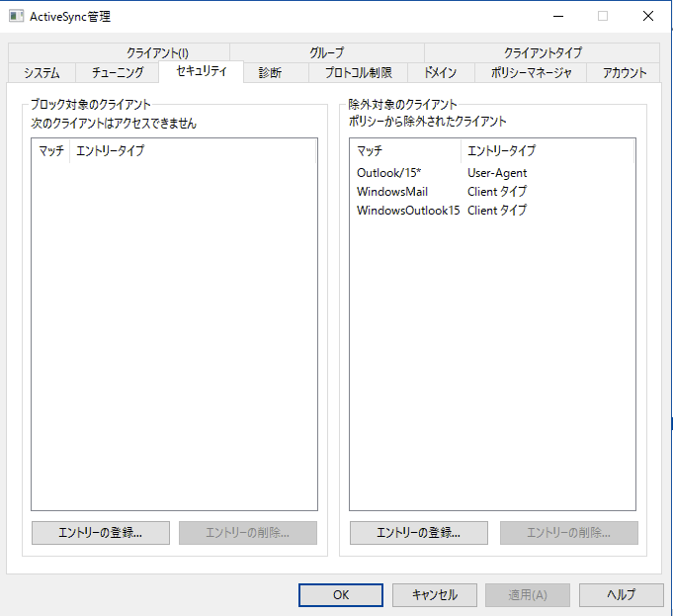
Task: Open the チューニング tab
Action: (x=118, y=72)
